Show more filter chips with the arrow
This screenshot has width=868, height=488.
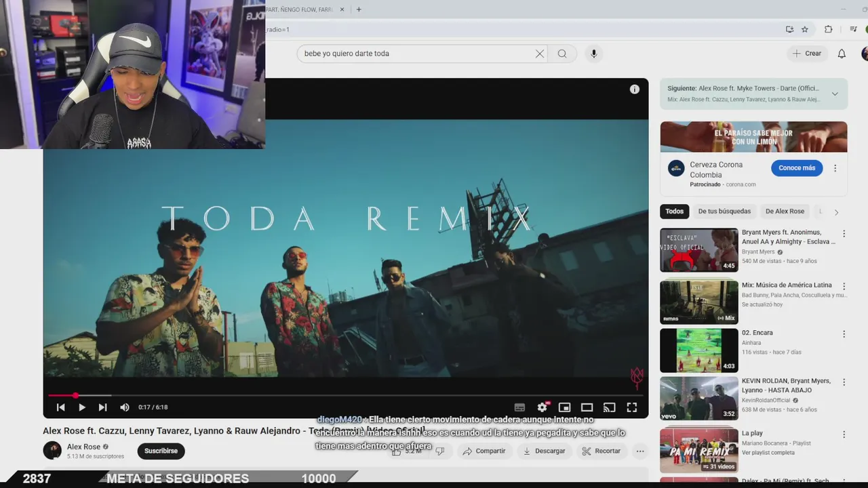coord(836,212)
